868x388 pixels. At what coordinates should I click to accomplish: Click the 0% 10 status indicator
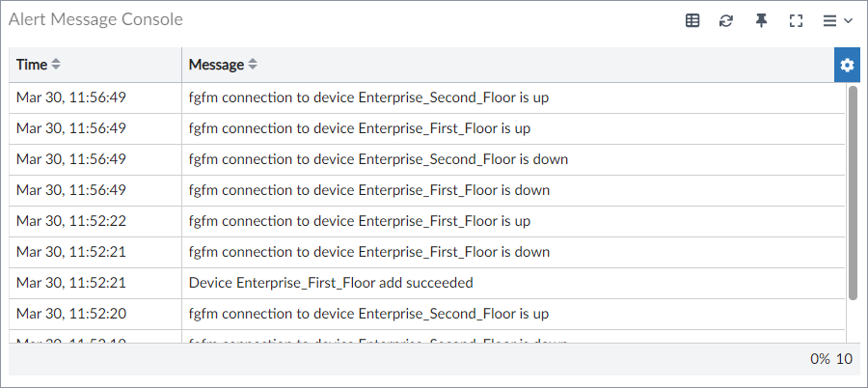[830, 359]
